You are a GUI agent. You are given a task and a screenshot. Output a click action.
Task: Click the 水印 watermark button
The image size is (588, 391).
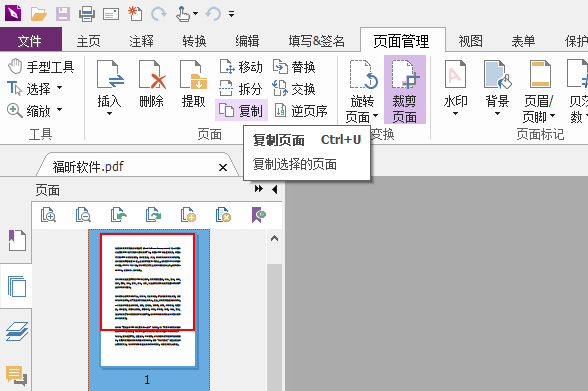point(456,84)
